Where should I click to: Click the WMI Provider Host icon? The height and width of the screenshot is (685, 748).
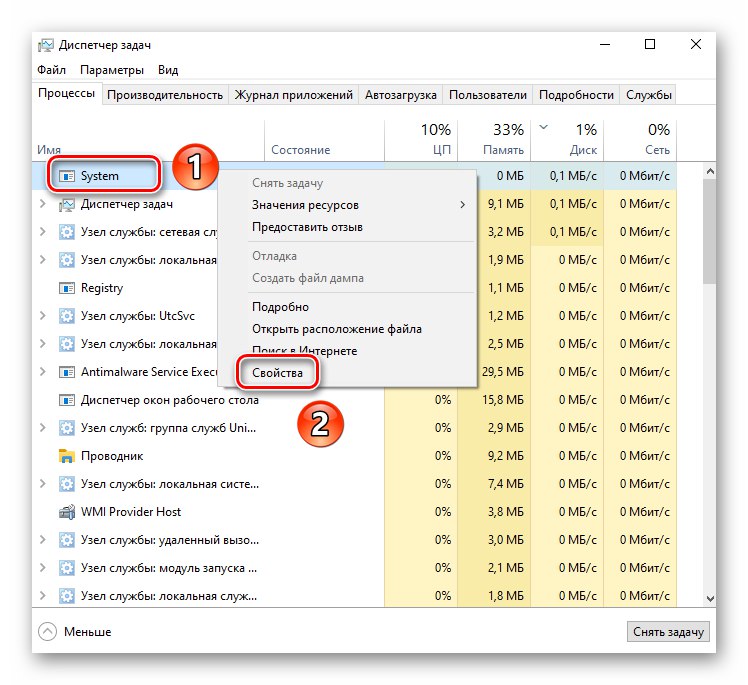(x=67, y=512)
